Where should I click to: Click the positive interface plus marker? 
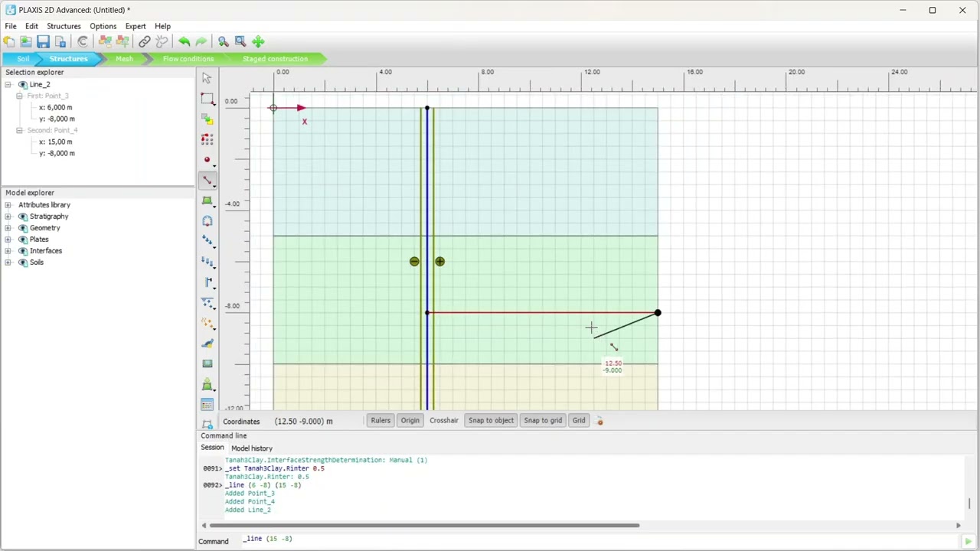[x=439, y=262]
